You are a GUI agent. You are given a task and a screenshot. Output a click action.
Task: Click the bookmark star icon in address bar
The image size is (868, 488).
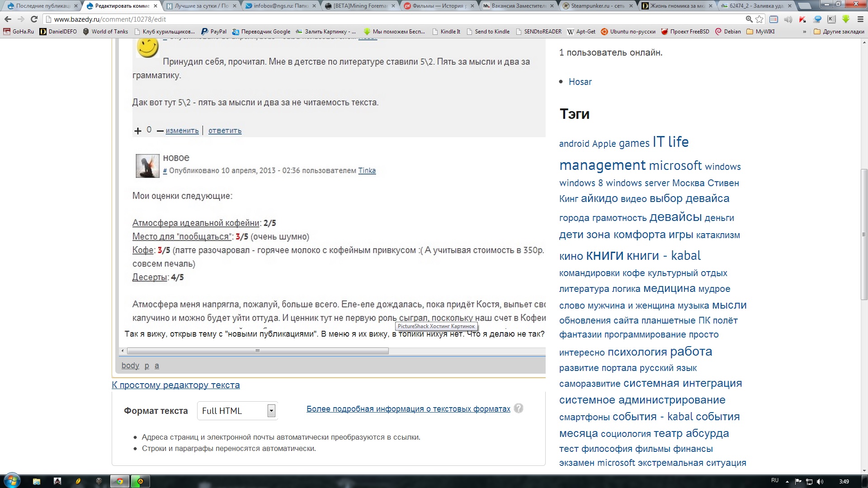759,19
